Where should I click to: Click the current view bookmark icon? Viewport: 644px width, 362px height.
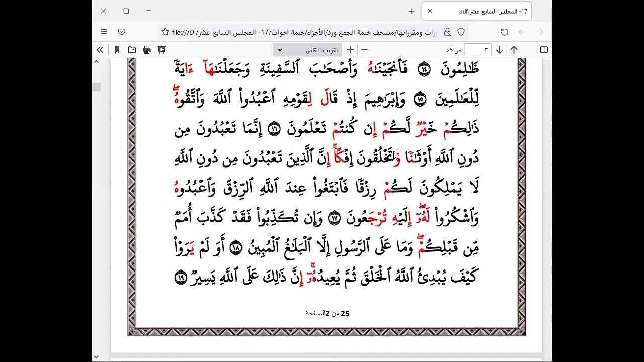click(x=117, y=50)
